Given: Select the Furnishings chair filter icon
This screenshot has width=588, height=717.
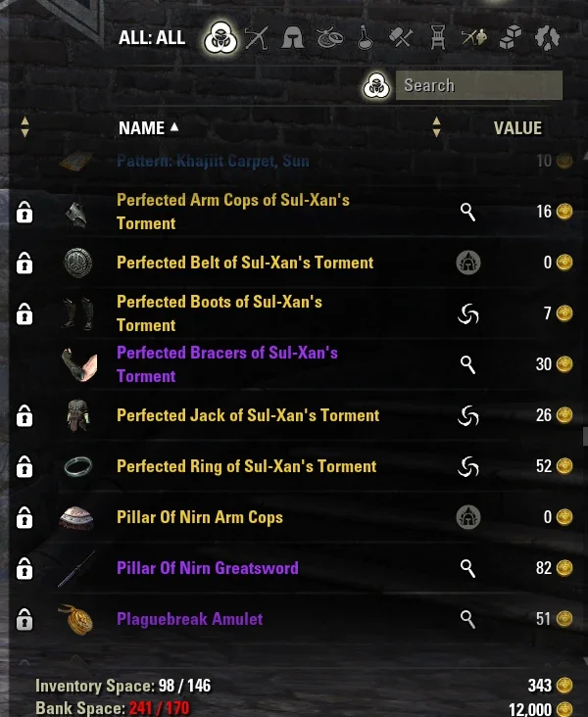Looking at the screenshot, I should tap(438, 37).
